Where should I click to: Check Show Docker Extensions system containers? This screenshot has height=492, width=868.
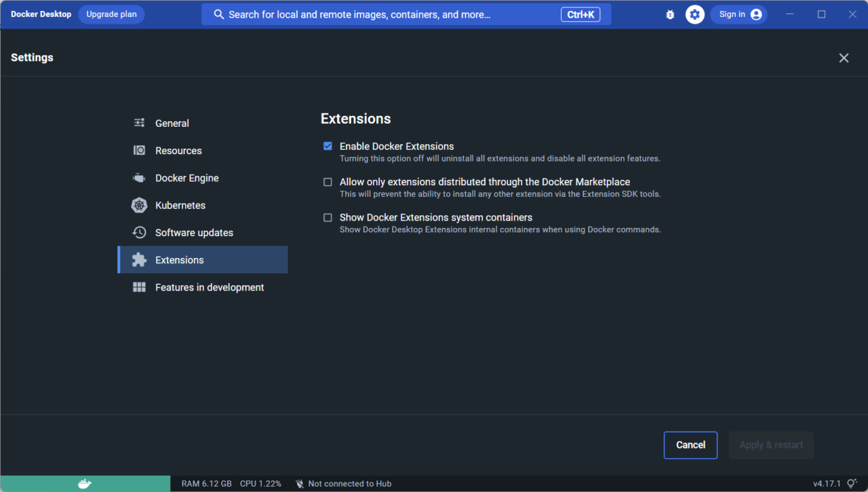328,217
